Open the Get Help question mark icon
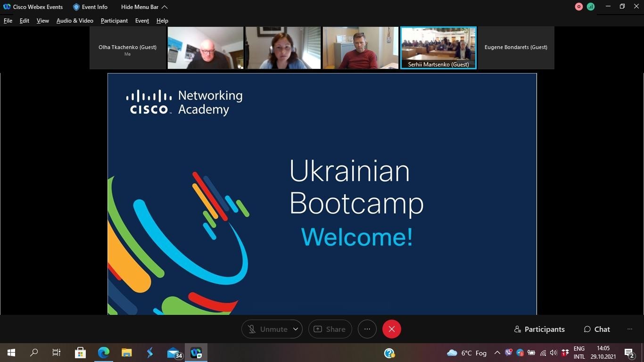Screen dimensions: 644x362 coord(389,353)
